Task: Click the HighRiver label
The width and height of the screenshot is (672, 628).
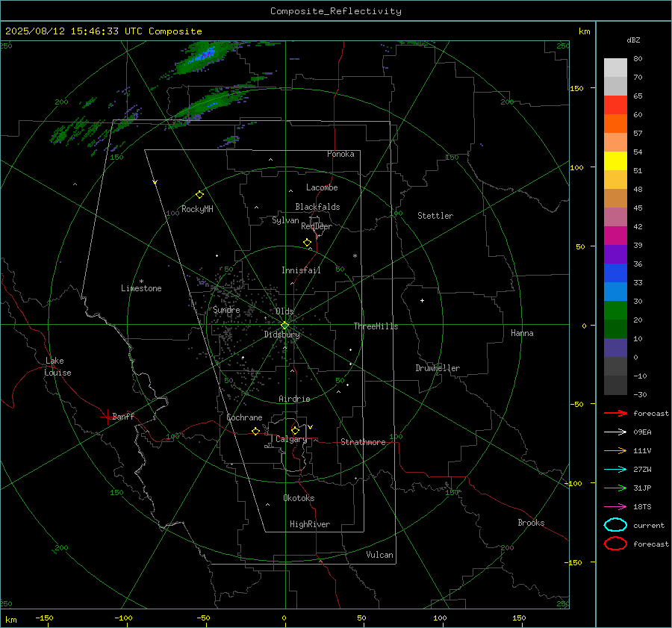Action: (x=309, y=524)
